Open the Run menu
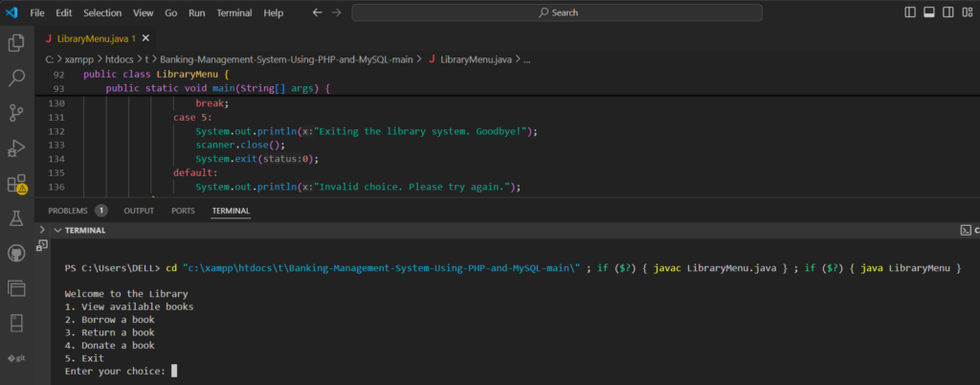Screen dimensions: 980x385 (x=197, y=12)
